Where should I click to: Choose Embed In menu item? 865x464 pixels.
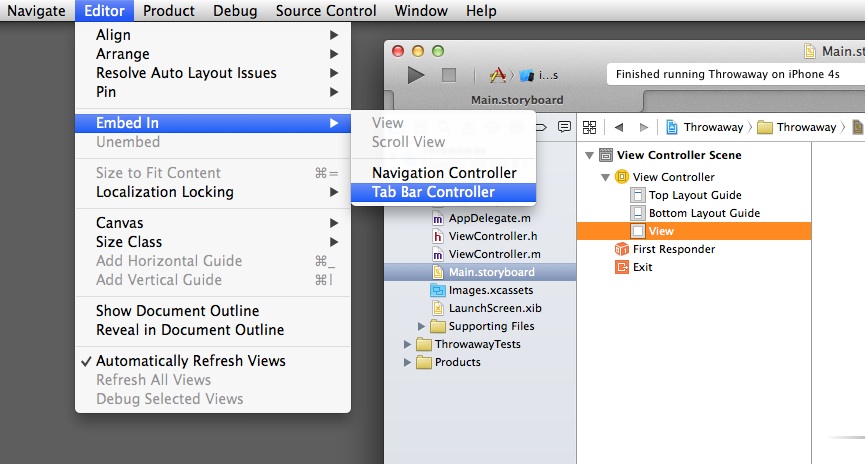click(x=213, y=123)
